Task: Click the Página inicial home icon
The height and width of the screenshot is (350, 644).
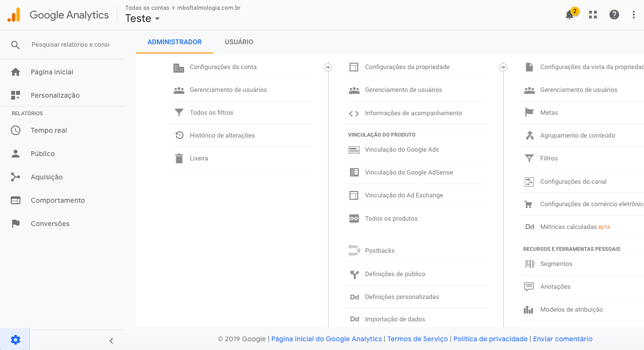Action: [16, 72]
